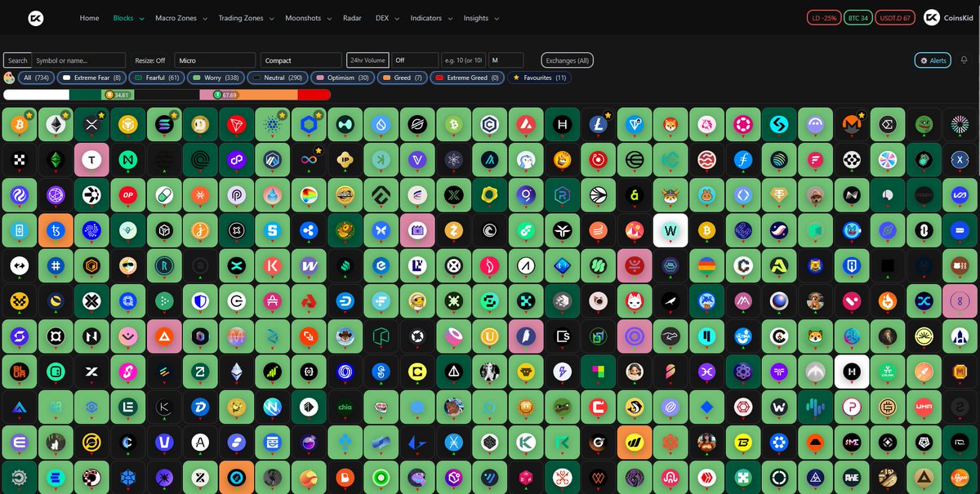The width and height of the screenshot is (980, 494).
Task: Open the purple Polygon block
Action: tap(235, 160)
